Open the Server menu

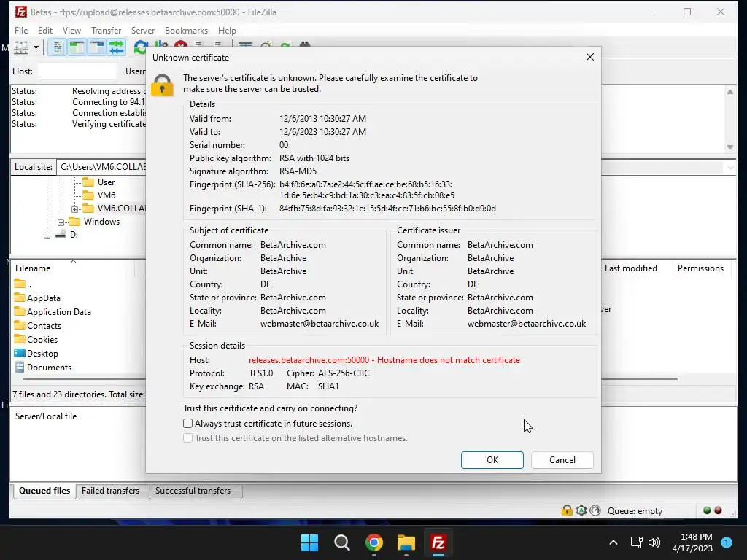(x=143, y=31)
